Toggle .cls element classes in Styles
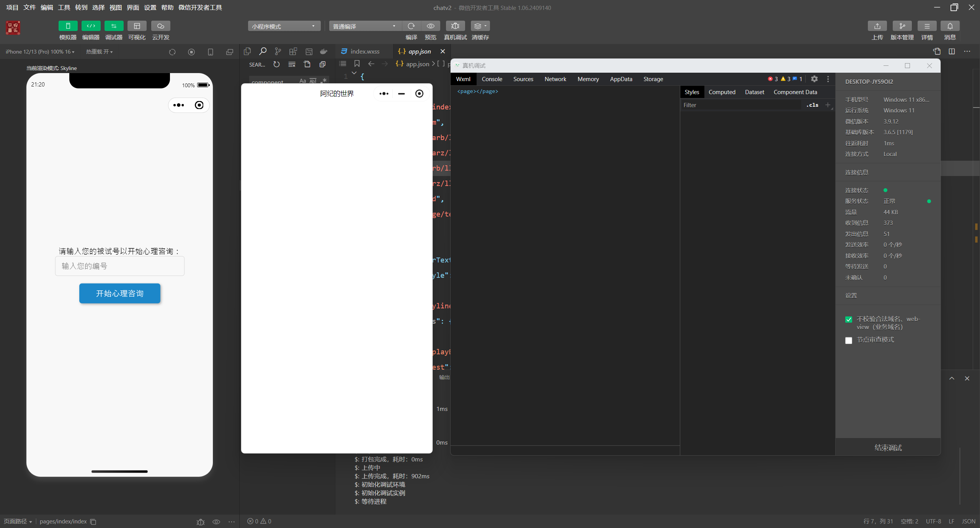980x528 pixels. pos(812,105)
